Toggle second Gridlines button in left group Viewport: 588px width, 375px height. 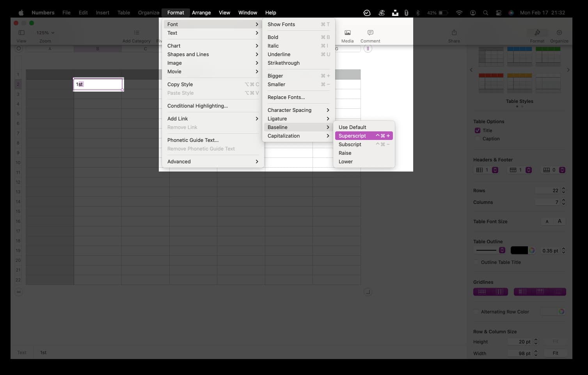[x=499, y=292]
